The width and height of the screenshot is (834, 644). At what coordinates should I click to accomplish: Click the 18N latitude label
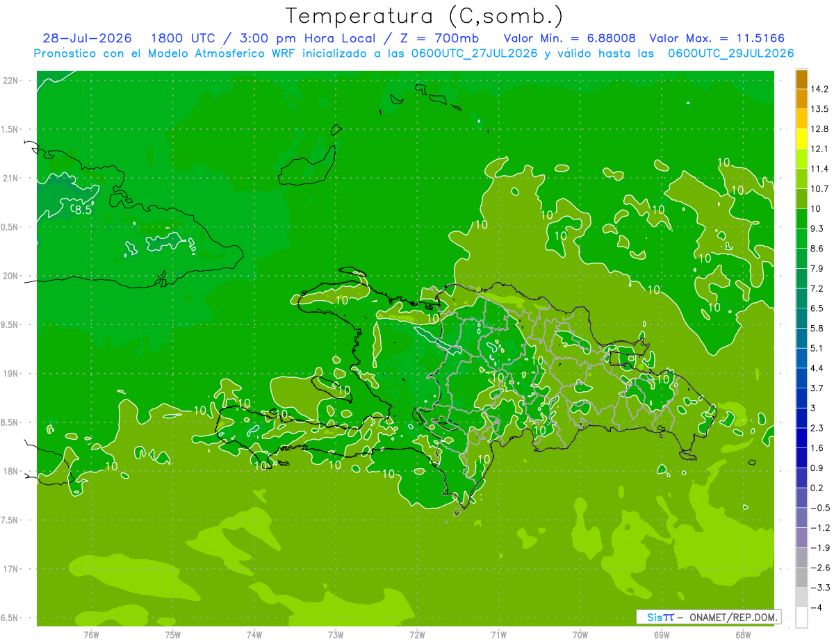click(12, 471)
